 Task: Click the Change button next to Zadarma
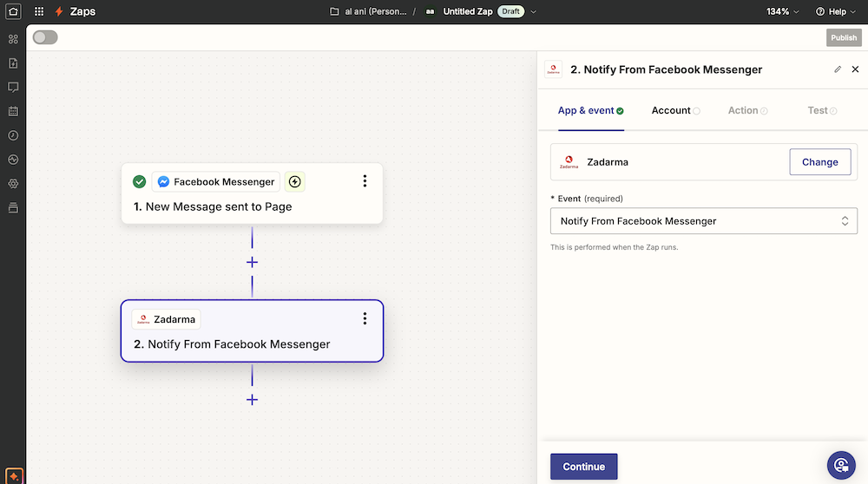819,162
